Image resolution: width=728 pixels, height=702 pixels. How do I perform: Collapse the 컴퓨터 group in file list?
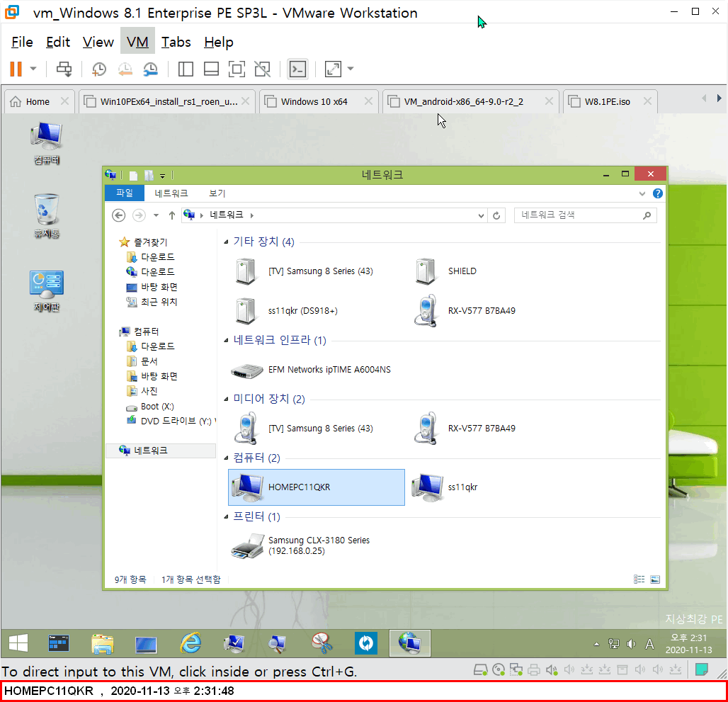coord(226,458)
